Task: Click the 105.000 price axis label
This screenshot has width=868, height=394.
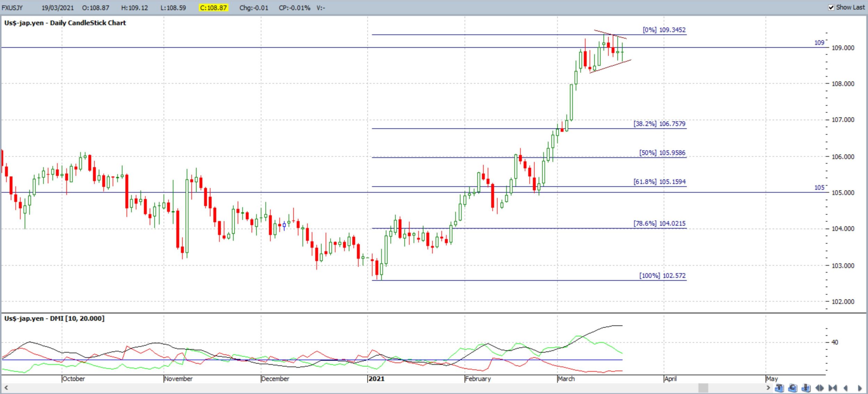Action: point(843,193)
